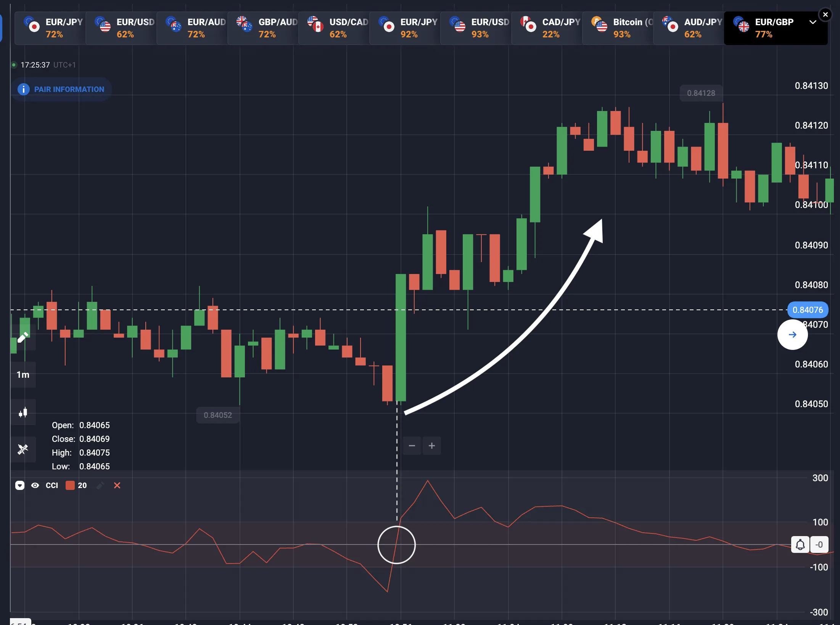This screenshot has height=625, width=840.
Task: Open the drawing tools pencil icon
Action: coord(23,337)
